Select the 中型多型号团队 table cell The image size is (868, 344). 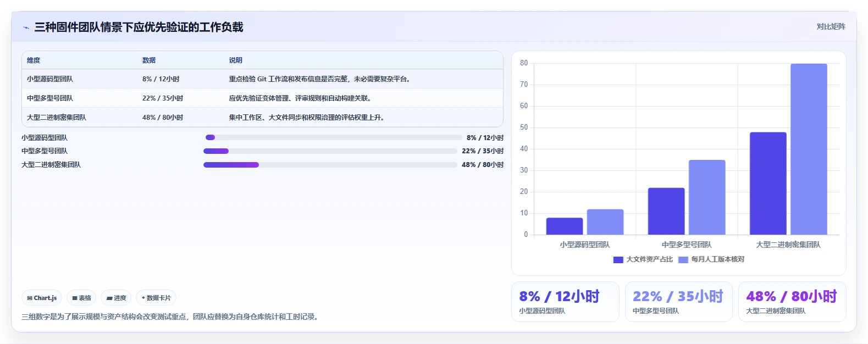point(50,98)
